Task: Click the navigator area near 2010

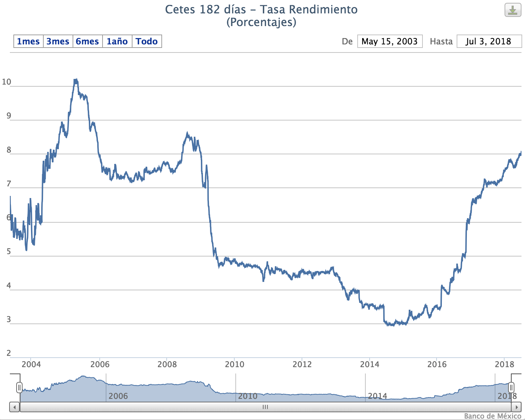Action: click(x=248, y=396)
